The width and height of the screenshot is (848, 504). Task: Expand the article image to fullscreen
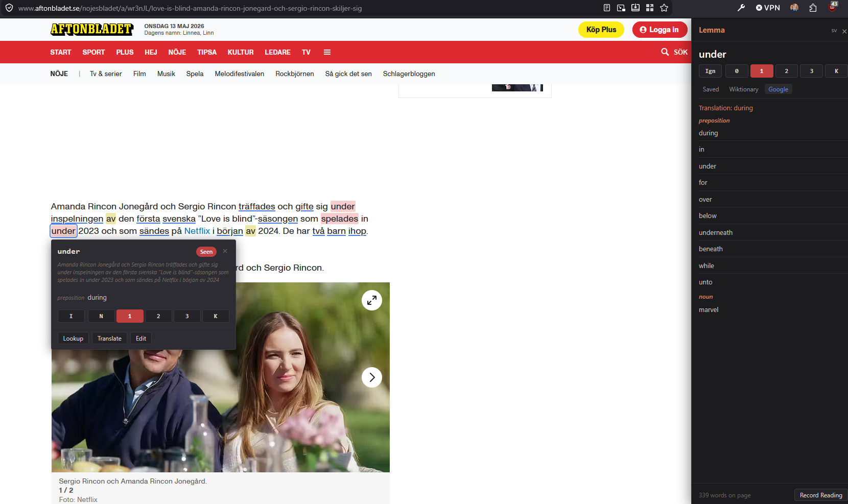(x=372, y=300)
